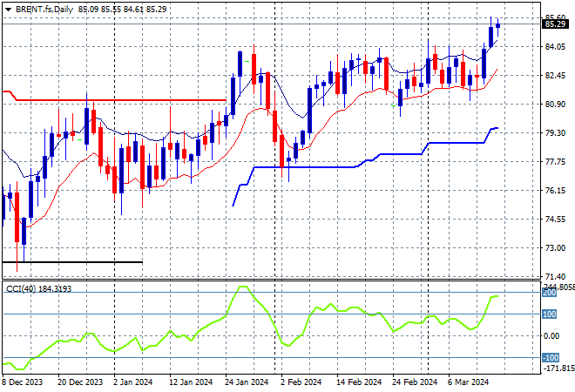Select the price axis value 82.45
575x392 pixels.
pyautogui.click(x=555, y=76)
